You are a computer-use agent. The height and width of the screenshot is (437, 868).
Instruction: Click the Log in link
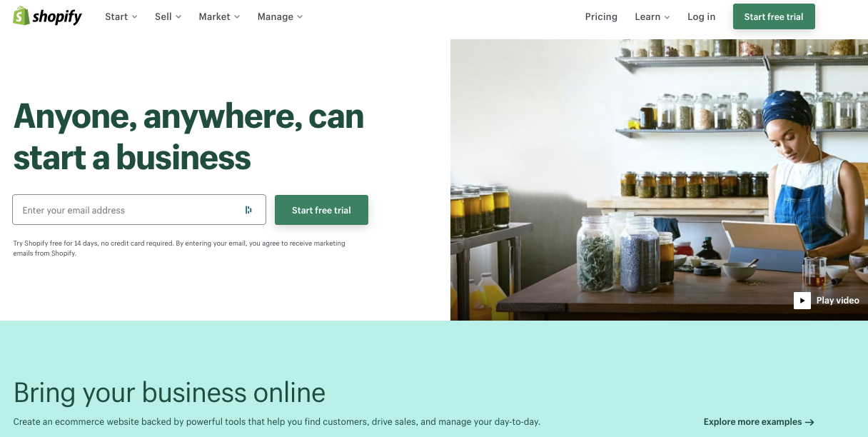click(701, 16)
